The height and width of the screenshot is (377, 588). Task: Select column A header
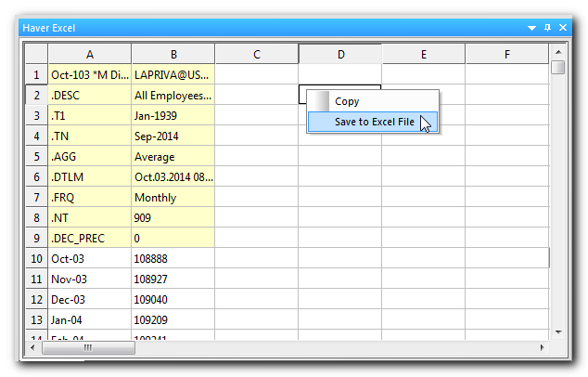(x=90, y=54)
